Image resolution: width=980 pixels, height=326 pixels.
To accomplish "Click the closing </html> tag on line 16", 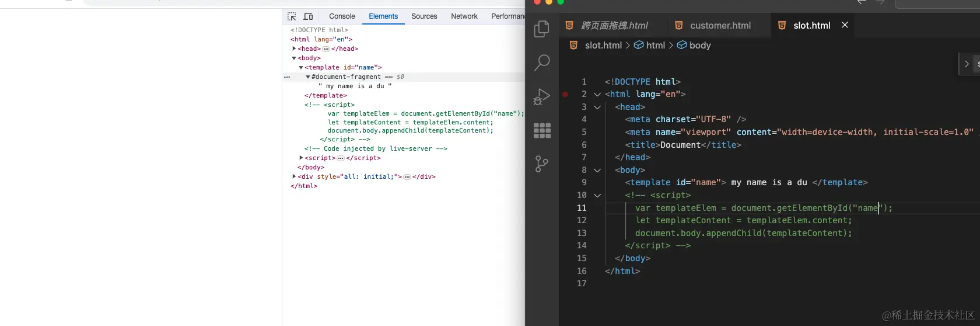I will click(x=622, y=271).
